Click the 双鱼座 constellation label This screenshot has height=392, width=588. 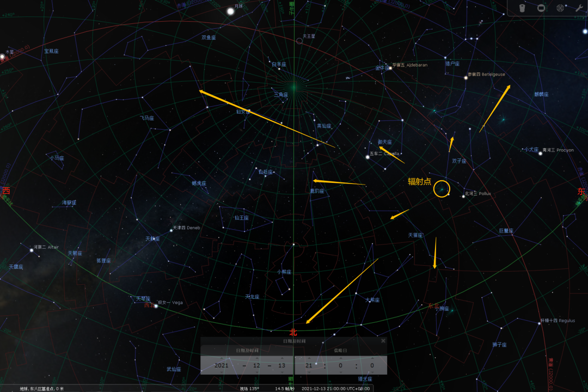tap(209, 38)
